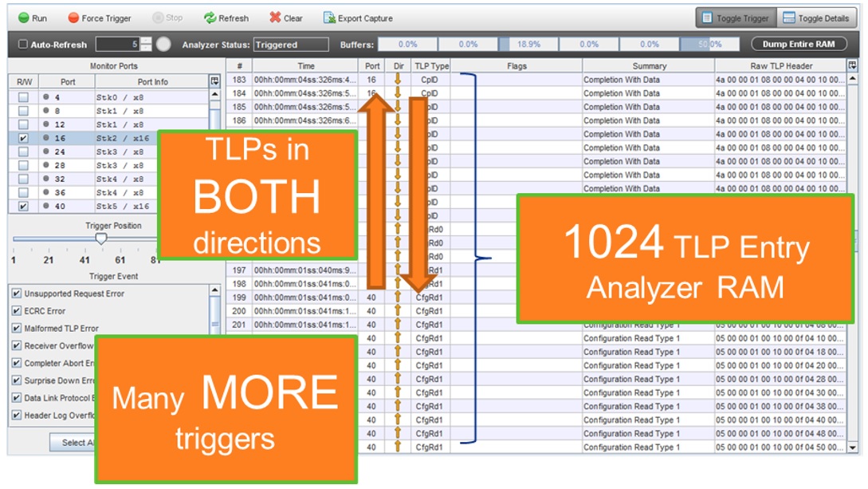Enable the Auto-Refresh checkbox
Viewport: 868px width, 489px height.
[23, 45]
